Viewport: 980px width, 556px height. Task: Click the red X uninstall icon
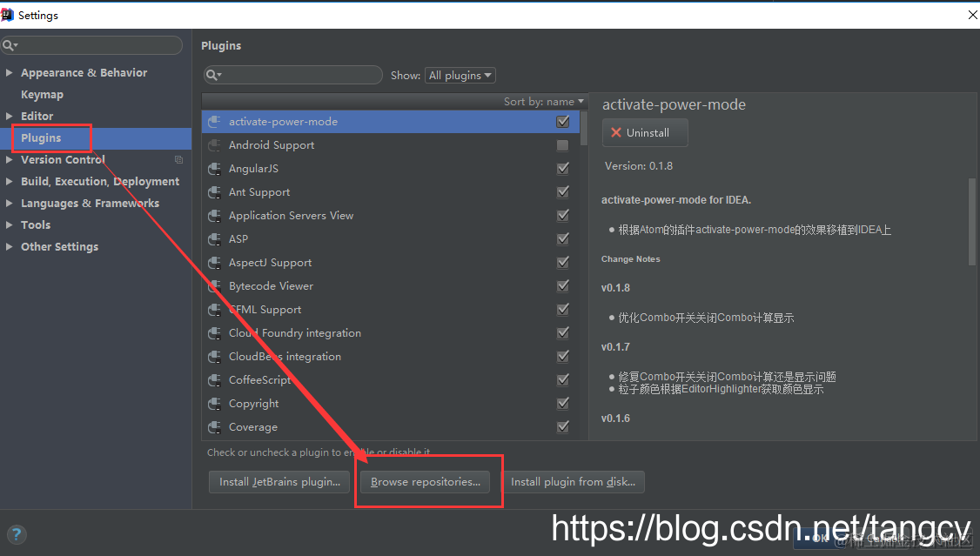pos(616,132)
